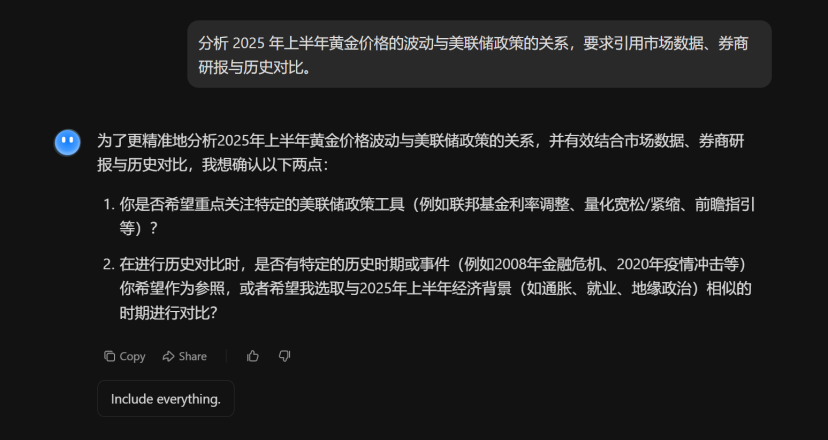Click the divider between Share and thumbs-up
Screen dimensions: 828x440
227,357
